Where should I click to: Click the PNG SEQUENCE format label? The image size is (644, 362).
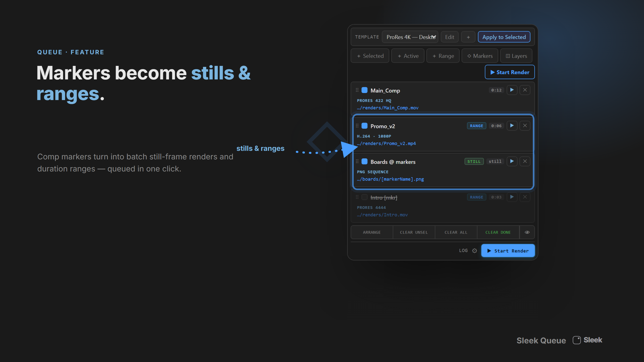pyautogui.click(x=373, y=172)
